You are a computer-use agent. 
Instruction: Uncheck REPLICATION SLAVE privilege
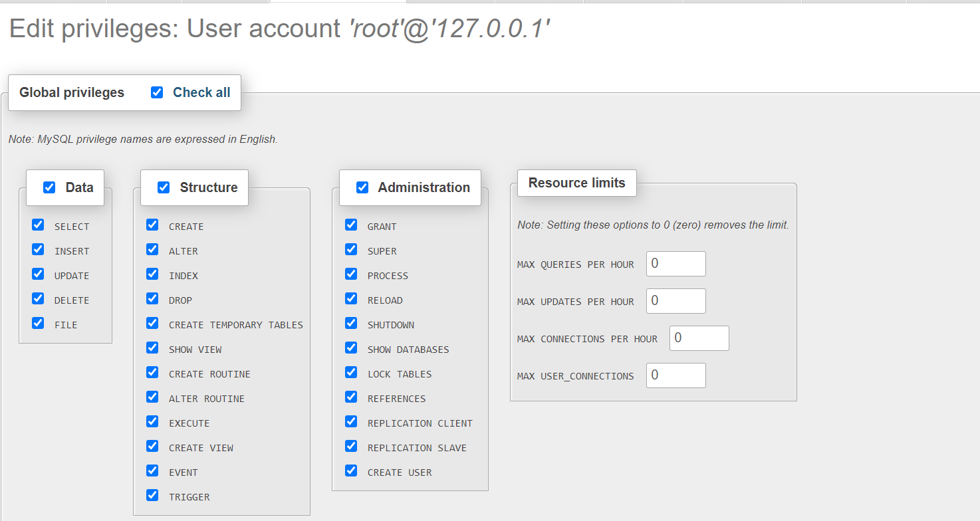[351, 446]
